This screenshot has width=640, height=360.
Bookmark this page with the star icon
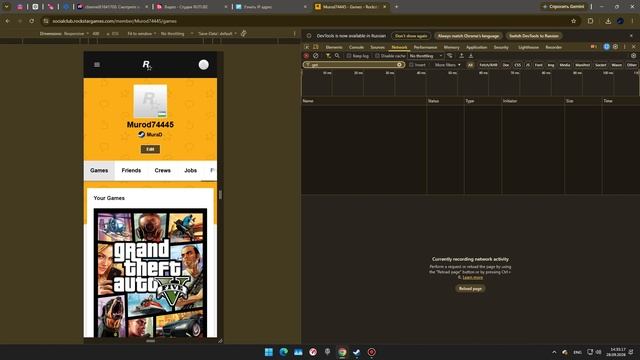click(x=573, y=21)
